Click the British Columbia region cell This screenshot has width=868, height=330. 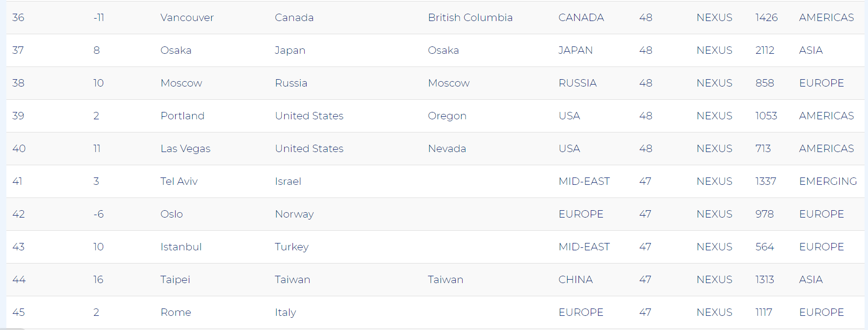click(470, 18)
